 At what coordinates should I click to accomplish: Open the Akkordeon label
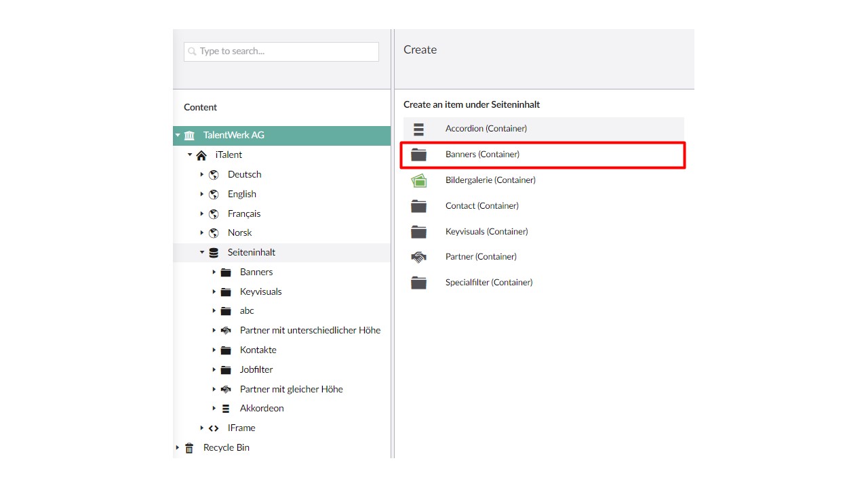(262, 409)
